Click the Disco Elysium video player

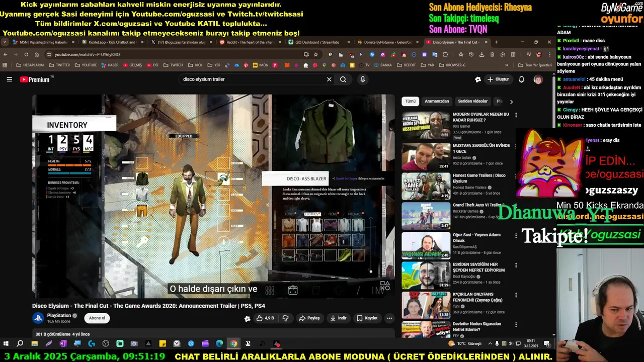point(213,196)
